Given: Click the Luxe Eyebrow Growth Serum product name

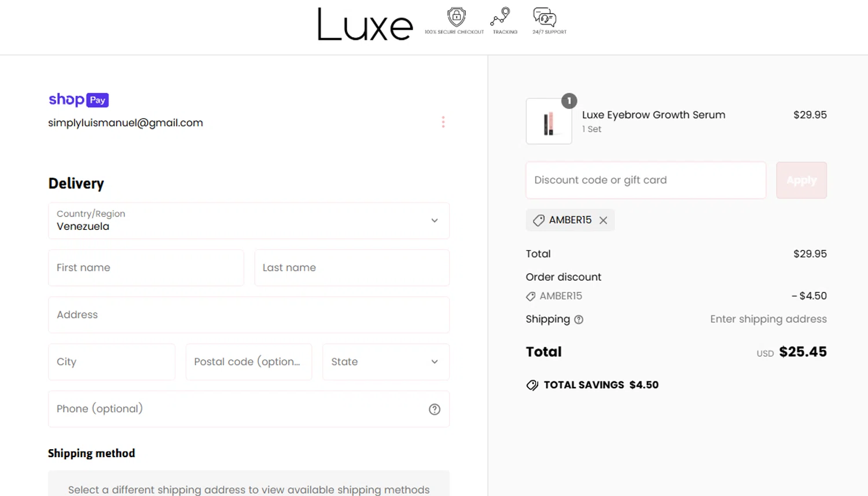Looking at the screenshot, I should click(654, 115).
